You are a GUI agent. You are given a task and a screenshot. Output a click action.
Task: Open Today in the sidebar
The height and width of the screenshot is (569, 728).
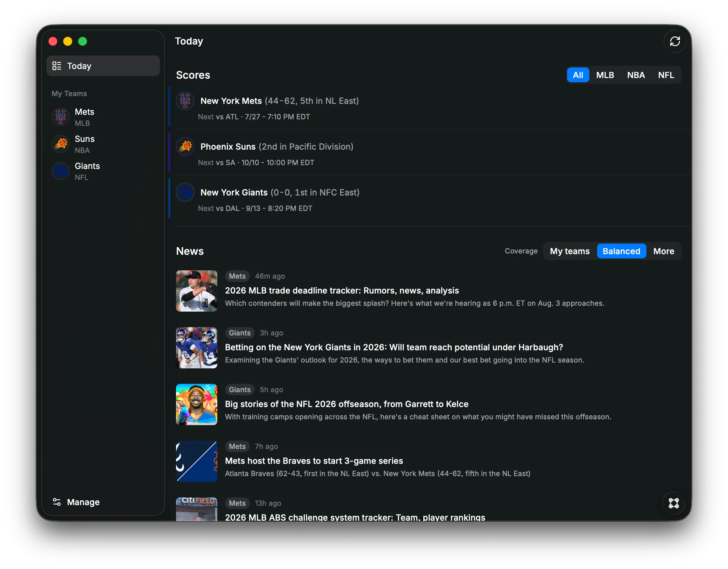tap(103, 66)
